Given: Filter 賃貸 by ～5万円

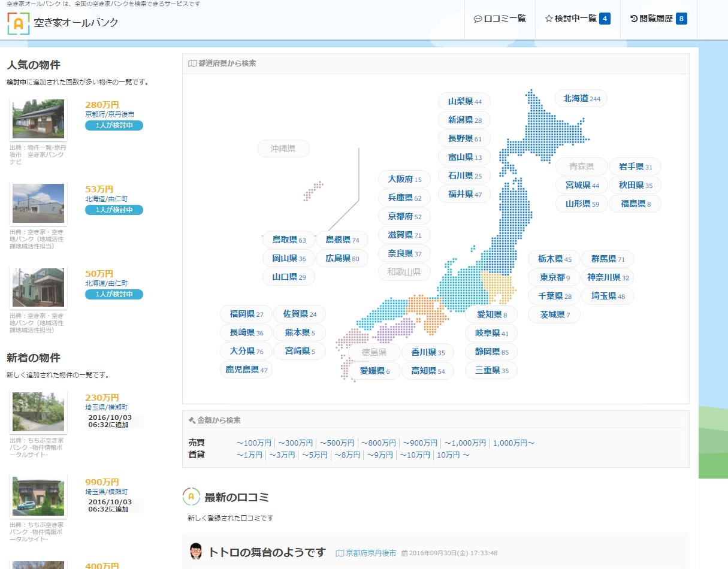Looking at the screenshot, I should point(315,455).
